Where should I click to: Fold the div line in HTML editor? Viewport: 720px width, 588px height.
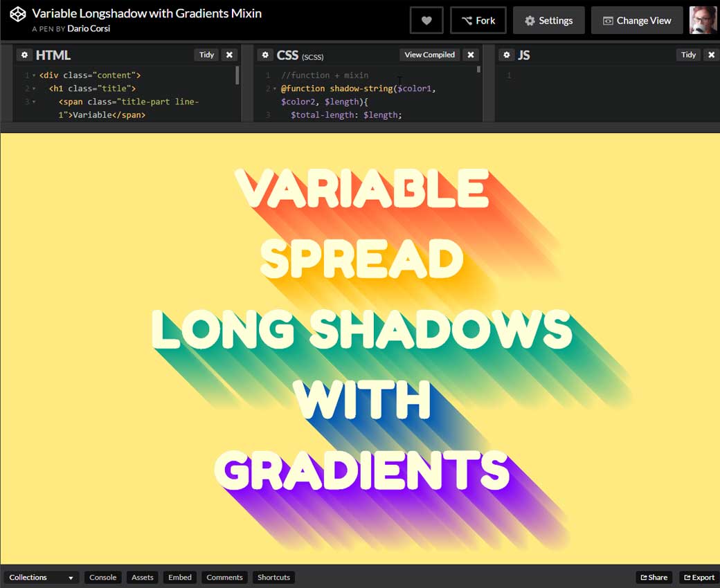34,75
